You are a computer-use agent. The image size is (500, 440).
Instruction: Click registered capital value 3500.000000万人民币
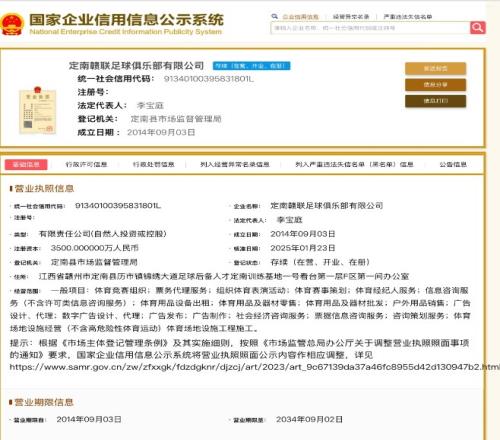[95, 248]
